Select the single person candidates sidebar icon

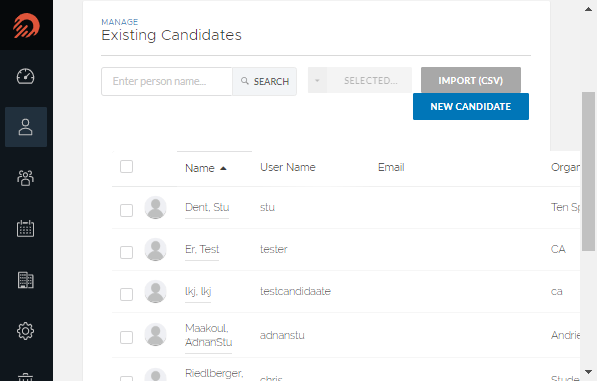pos(26,127)
